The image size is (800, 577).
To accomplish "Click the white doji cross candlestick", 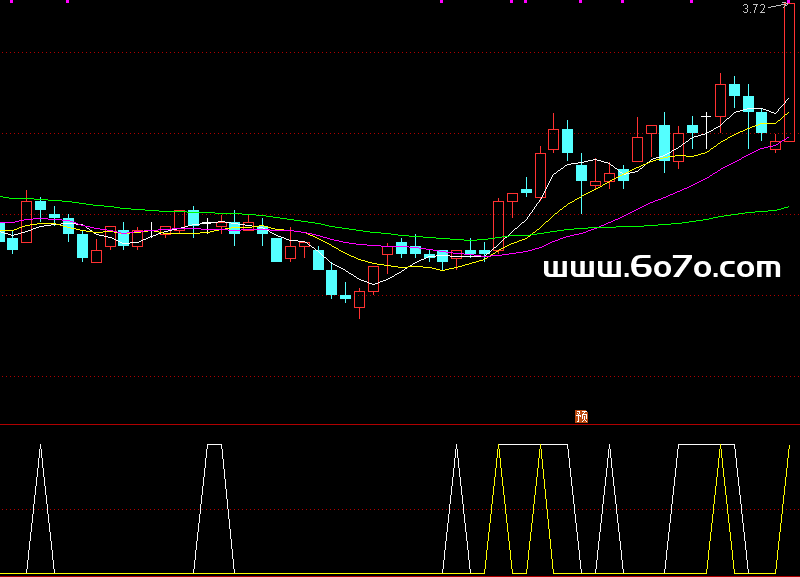I will 706,131.
